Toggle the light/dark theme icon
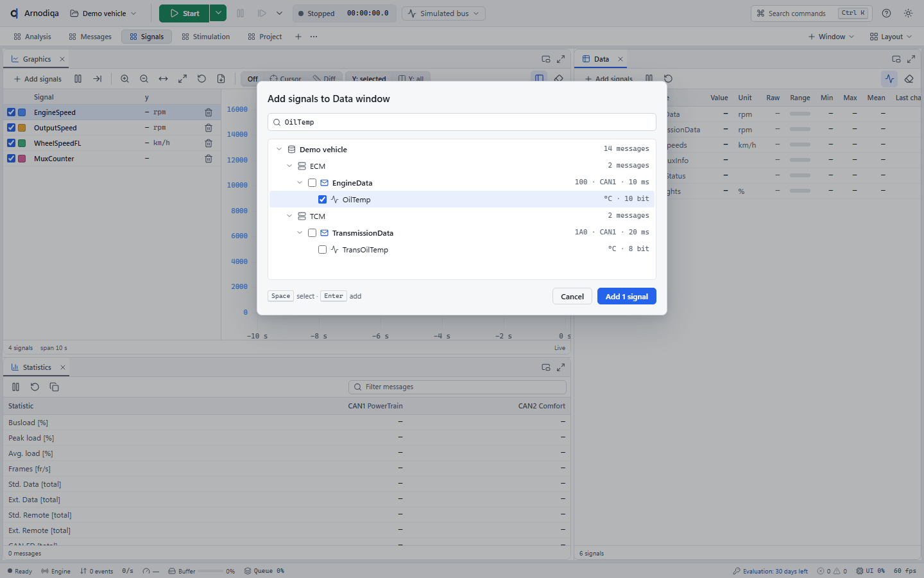This screenshot has height=578, width=924. (x=908, y=13)
